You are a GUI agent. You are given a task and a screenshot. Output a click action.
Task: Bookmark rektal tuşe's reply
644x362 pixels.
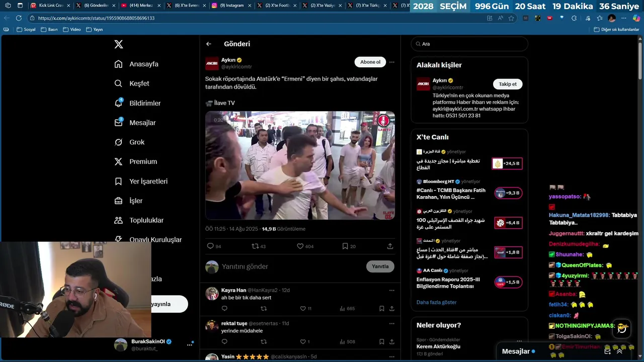(381, 341)
